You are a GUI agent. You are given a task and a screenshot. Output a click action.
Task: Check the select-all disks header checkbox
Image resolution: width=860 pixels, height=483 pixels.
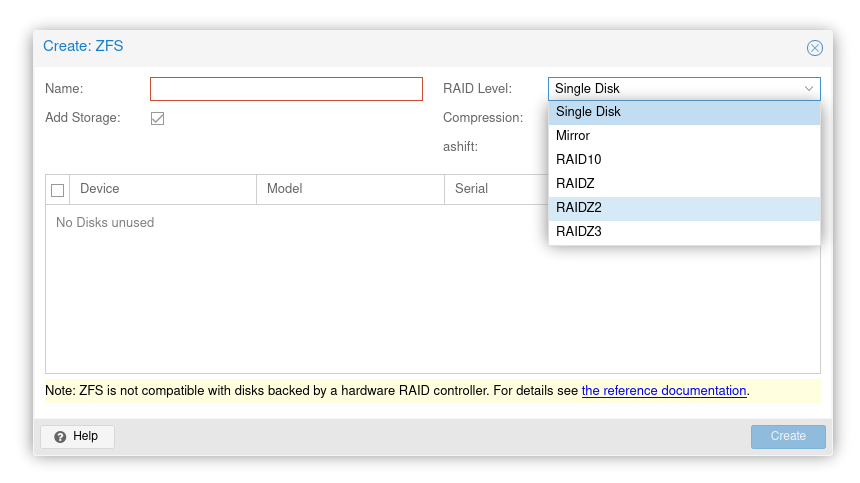pos(58,190)
